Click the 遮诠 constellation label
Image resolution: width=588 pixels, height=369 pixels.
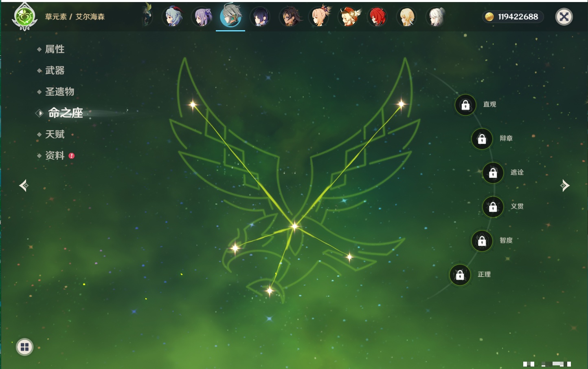click(x=517, y=172)
